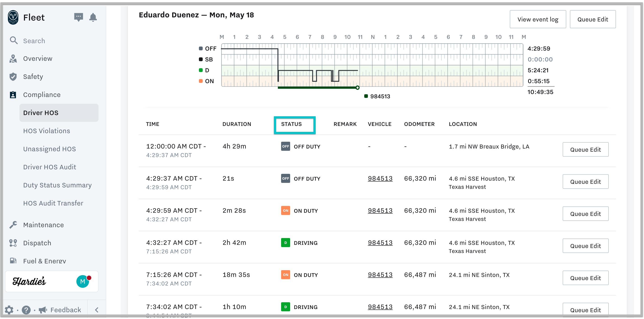Screen dimensions: 644x319
Task: Open the Duty Status Summary menu
Action: (x=57, y=185)
